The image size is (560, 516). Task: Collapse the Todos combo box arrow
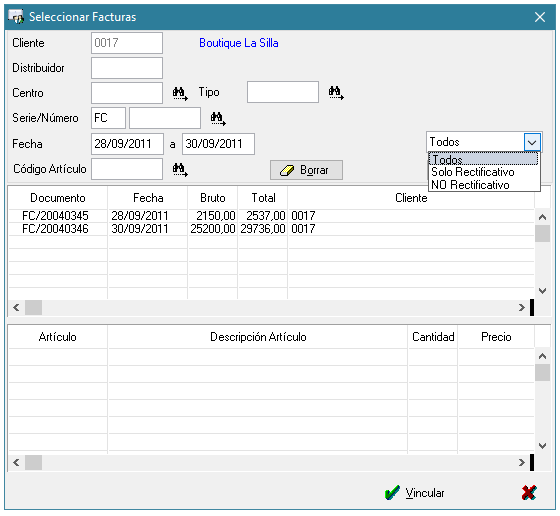[x=532, y=142]
